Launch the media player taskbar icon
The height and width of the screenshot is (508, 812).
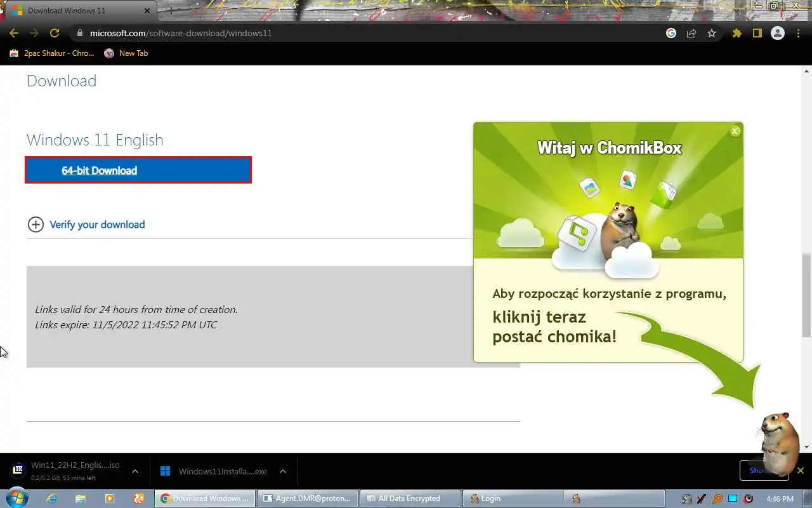110,498
